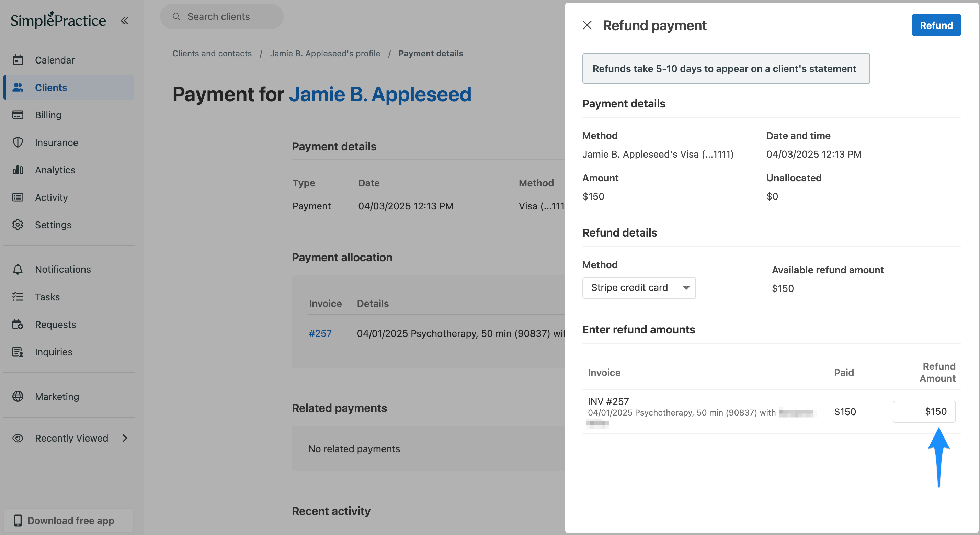Click the magnifier icon in search bar
This screenshot has width=980, height=535.
pyautogui.click(x=176, y=16)
